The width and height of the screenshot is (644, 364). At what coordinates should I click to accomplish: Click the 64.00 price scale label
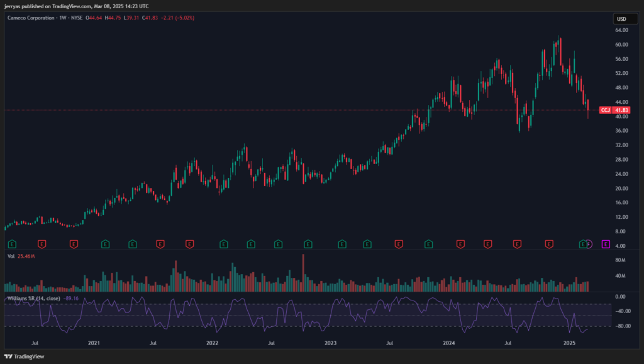pyautogui.click(x=621, y=30)
